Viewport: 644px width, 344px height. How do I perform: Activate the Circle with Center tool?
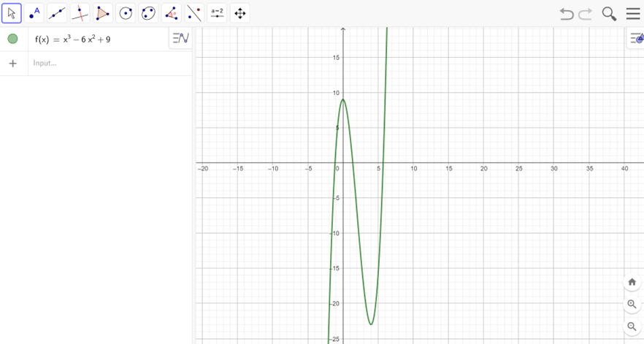tap(126, 13)
